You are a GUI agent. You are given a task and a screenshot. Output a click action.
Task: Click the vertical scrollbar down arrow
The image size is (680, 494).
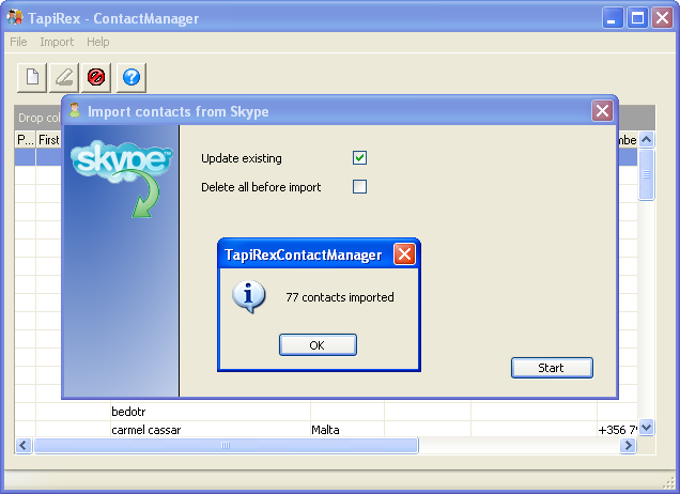tap(646, 428)
